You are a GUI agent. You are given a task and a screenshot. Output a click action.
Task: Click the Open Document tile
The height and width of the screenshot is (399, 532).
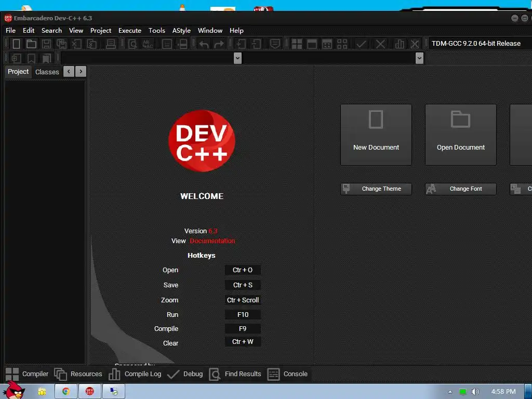coord(461,135)
